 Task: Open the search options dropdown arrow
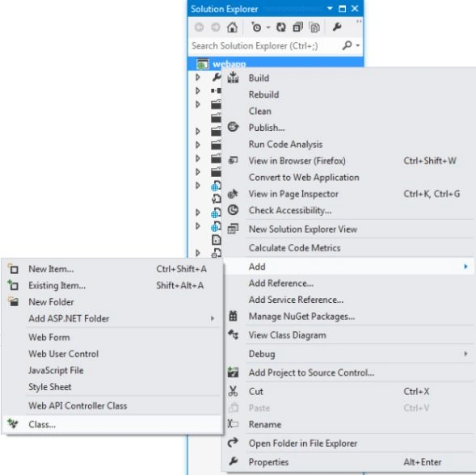(358, 46)
